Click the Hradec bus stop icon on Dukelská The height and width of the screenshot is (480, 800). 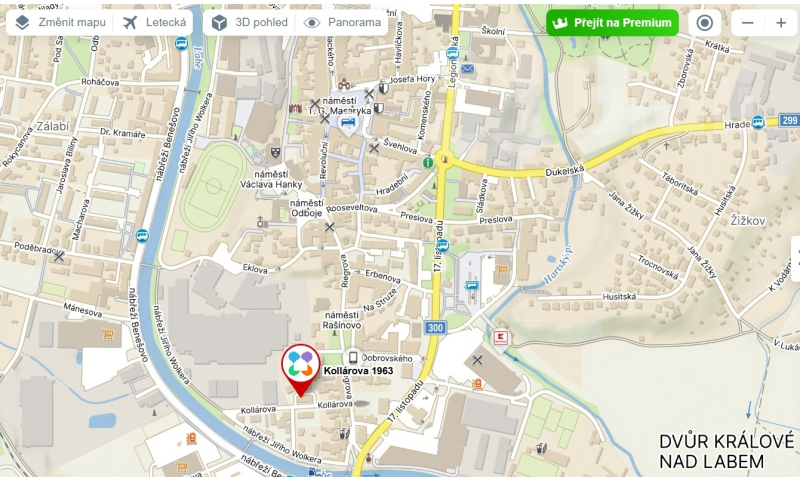[x=758, y=123]
